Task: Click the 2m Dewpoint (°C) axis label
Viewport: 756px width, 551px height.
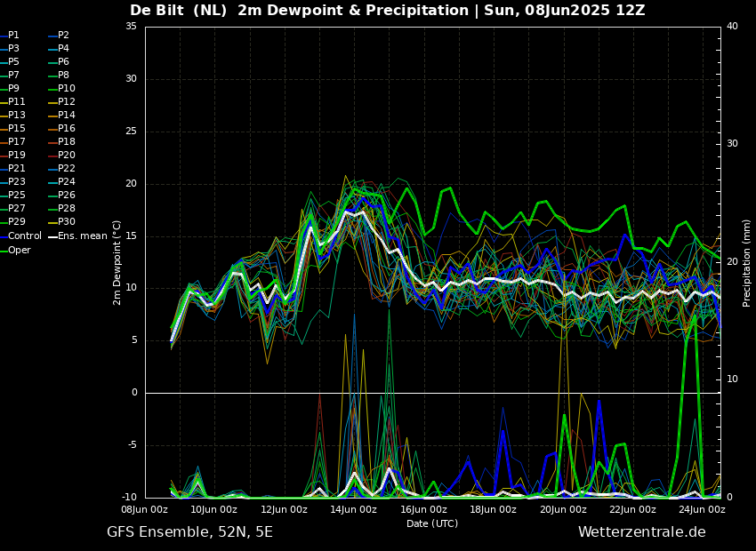Action: (117, 262)
